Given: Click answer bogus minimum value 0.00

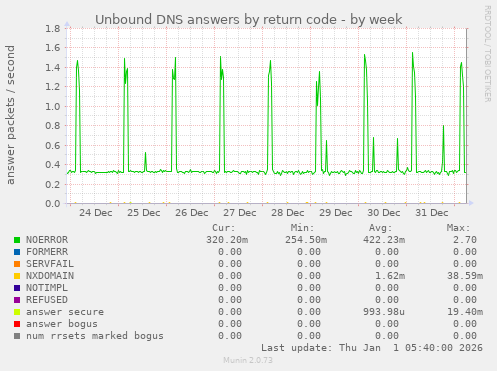Looking at the screenshot, I should (309, 324).
